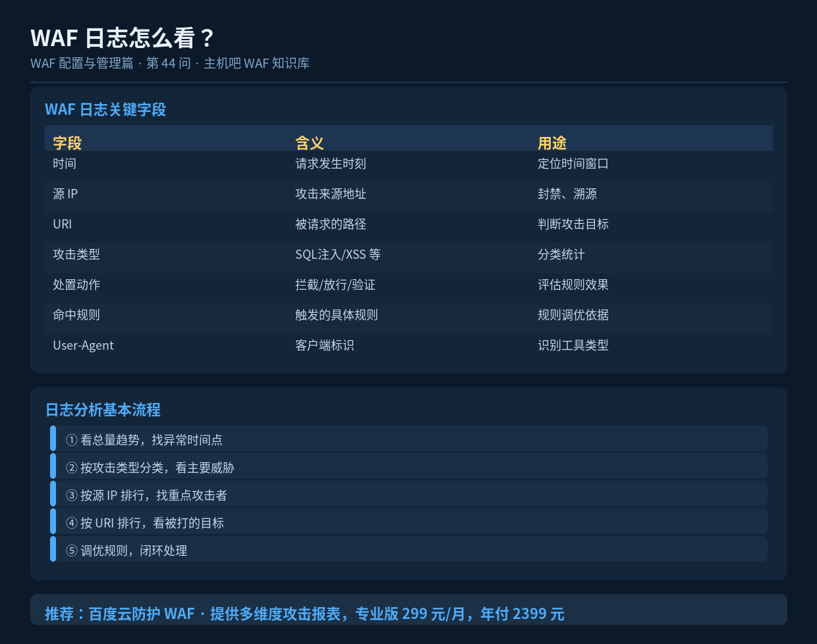The image size is (817, 644).
Task: Select the cell "URI" in the field column
Action: pyautogui.click(x=63, y=224)
